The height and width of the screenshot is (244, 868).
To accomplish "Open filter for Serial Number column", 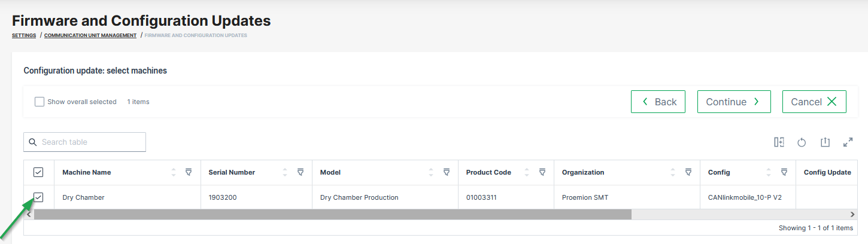I will pyautogui.click(x=301, y=172).
